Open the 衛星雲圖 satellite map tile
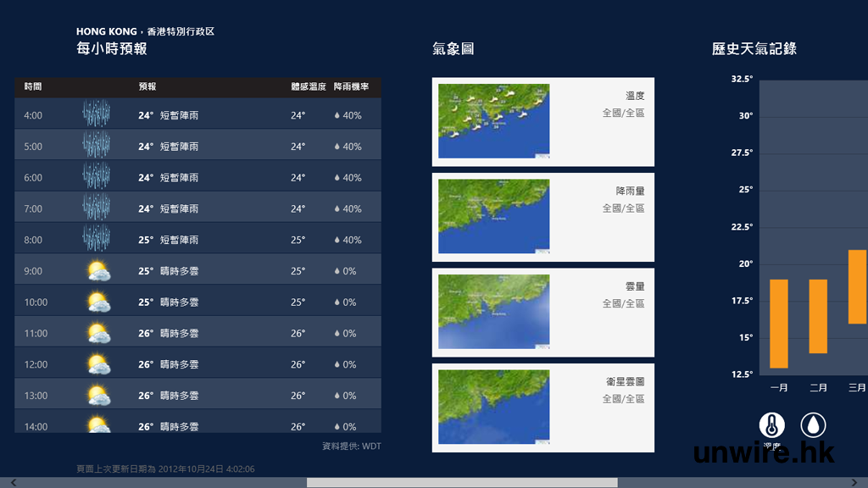 [493, 408]
